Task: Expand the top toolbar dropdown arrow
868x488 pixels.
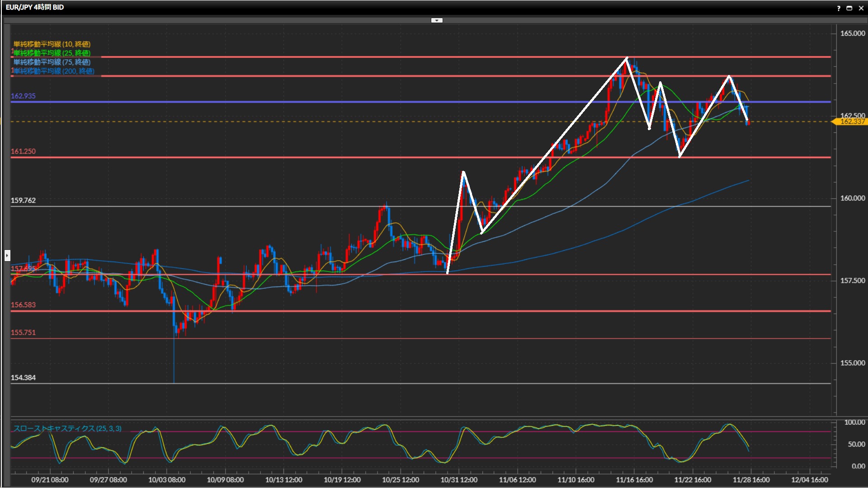Action: tap(437, 20)
